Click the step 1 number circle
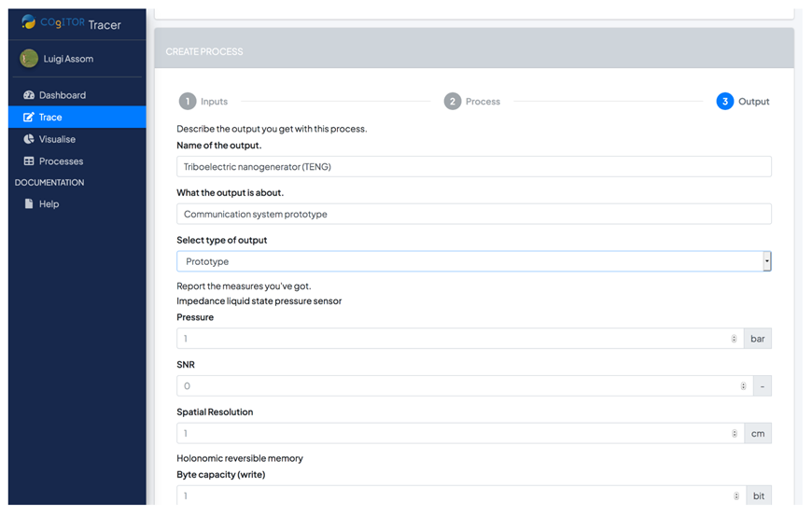 (x=188, y=102)
